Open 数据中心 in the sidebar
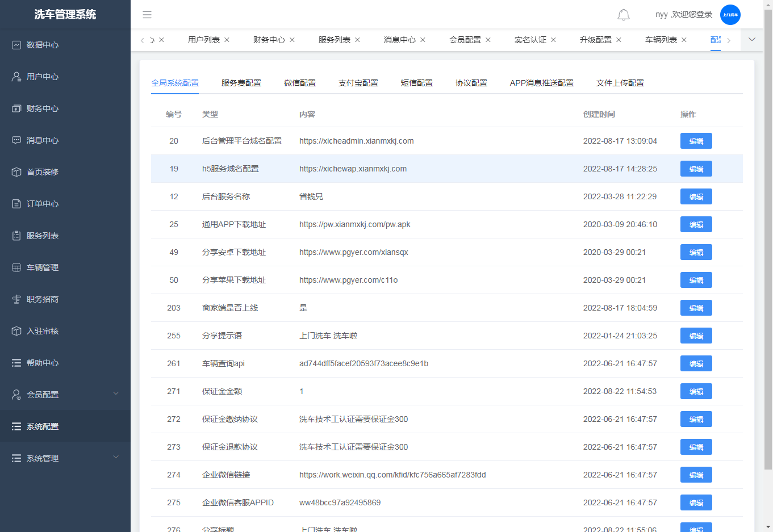 [42, 45]
